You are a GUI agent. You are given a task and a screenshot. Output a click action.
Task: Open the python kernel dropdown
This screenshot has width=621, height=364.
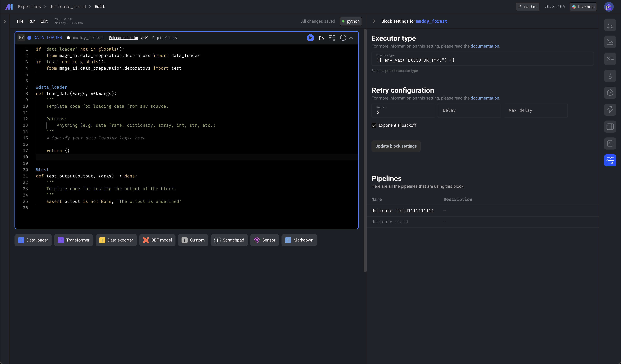coord(351,21)
